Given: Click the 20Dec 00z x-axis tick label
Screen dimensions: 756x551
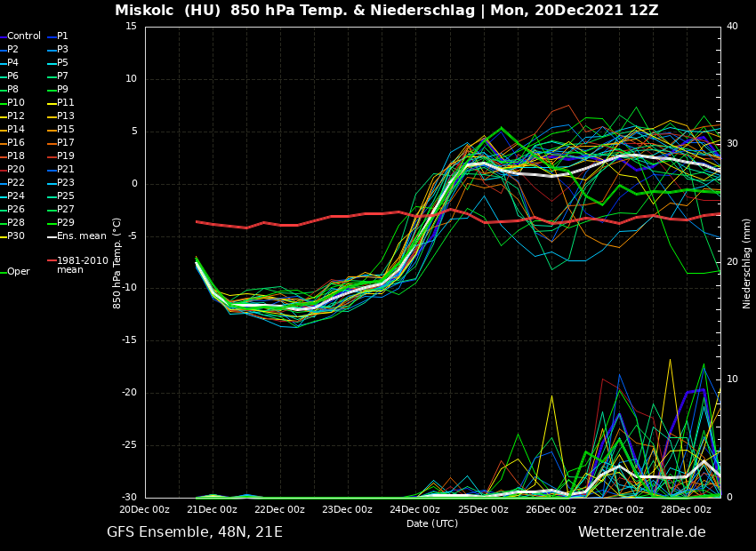Looking at the screenshot, I should coord(144,510).
